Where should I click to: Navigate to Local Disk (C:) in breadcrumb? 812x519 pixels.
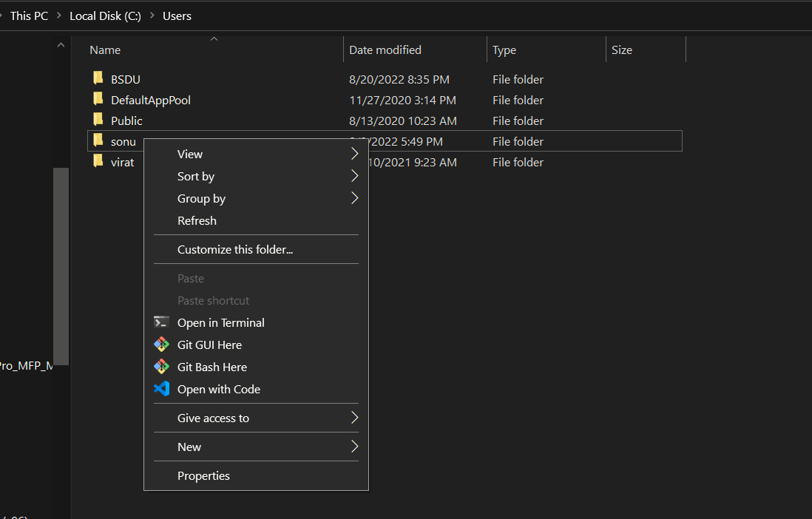[105, 16]
